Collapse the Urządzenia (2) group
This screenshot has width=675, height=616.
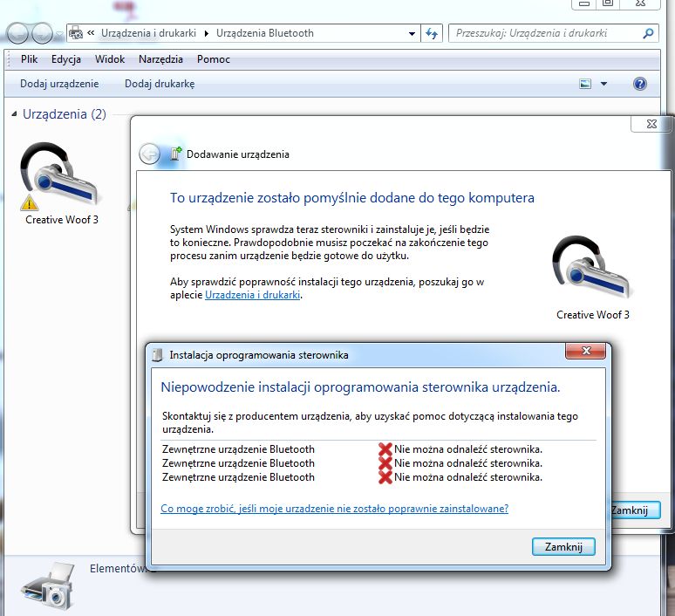[15, 114]
